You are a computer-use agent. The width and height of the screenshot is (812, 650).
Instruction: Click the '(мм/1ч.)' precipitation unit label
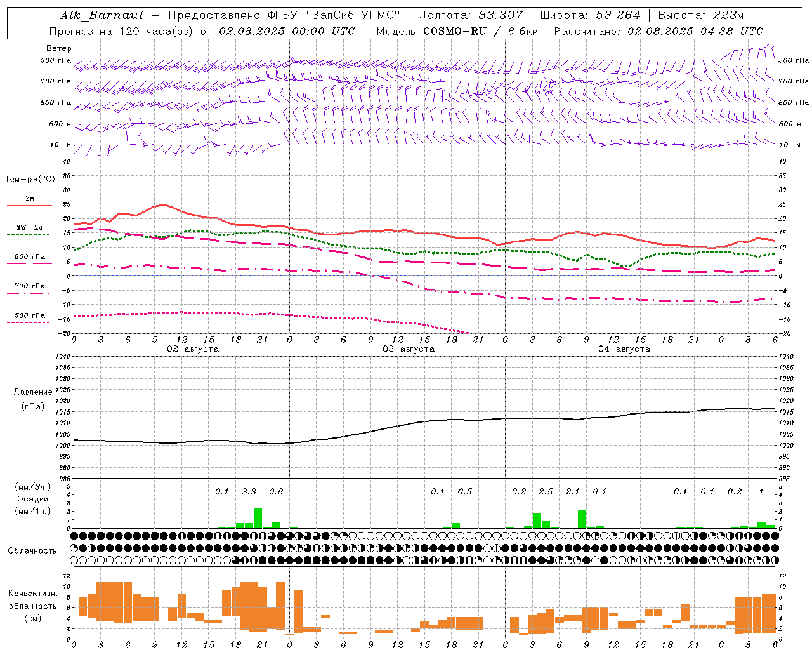32,511
